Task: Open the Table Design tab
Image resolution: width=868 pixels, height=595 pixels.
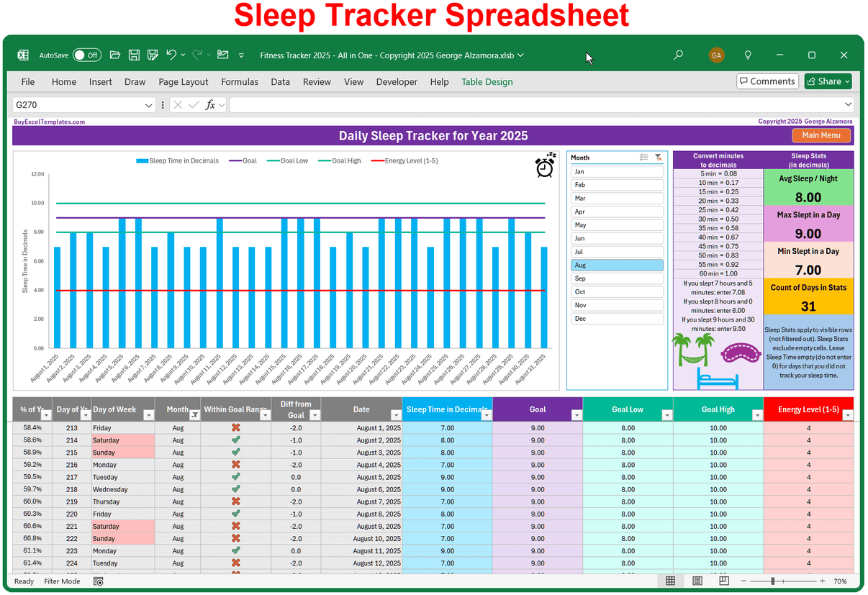Action: click(x=487, y=81)
